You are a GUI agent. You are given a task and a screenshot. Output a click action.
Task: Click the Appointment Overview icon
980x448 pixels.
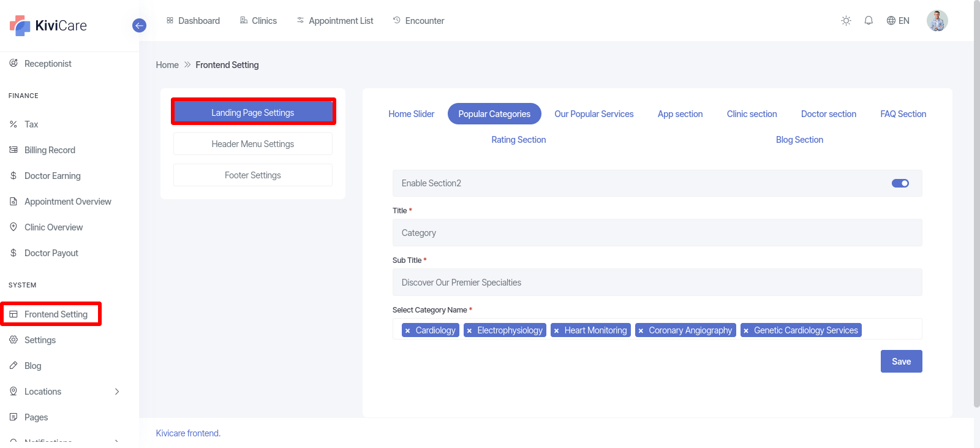(13, 201)
